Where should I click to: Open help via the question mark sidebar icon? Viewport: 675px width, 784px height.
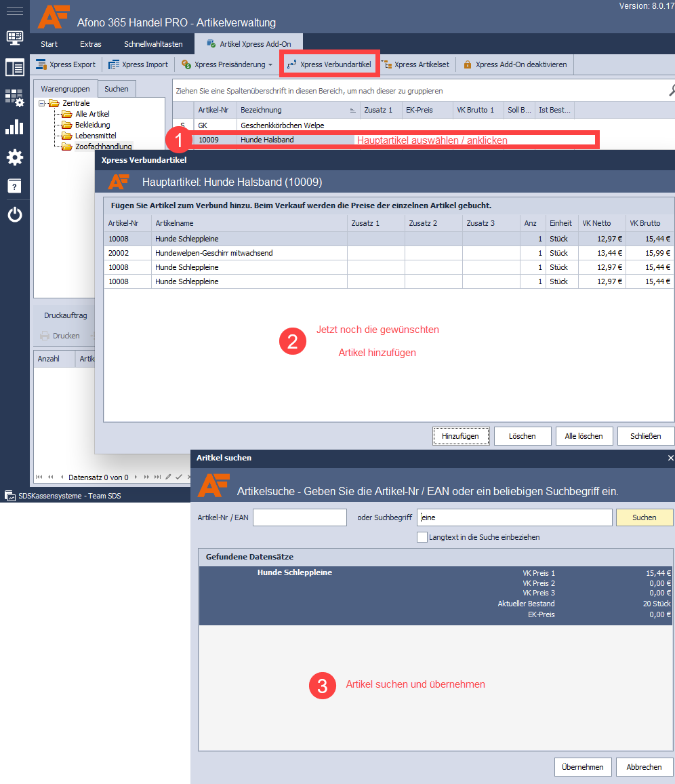pyautogui.click(x=14, y=186)
